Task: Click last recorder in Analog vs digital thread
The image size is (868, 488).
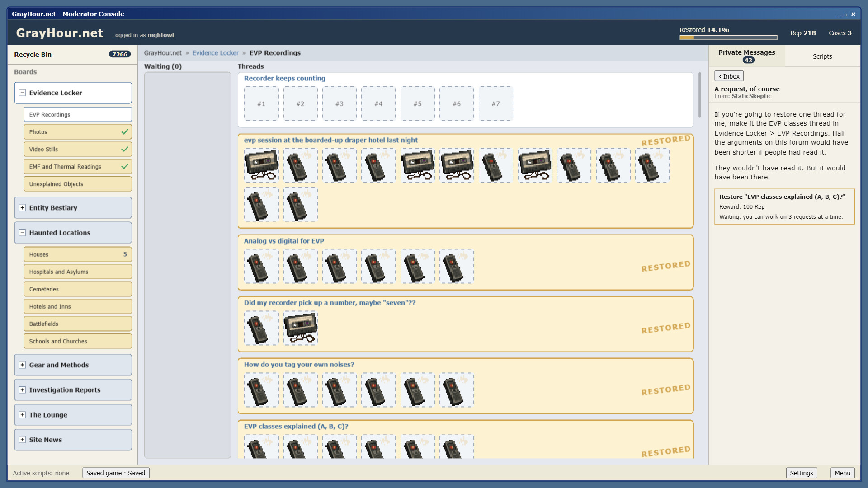Action: pyautogui.click(x=457, y=266)
